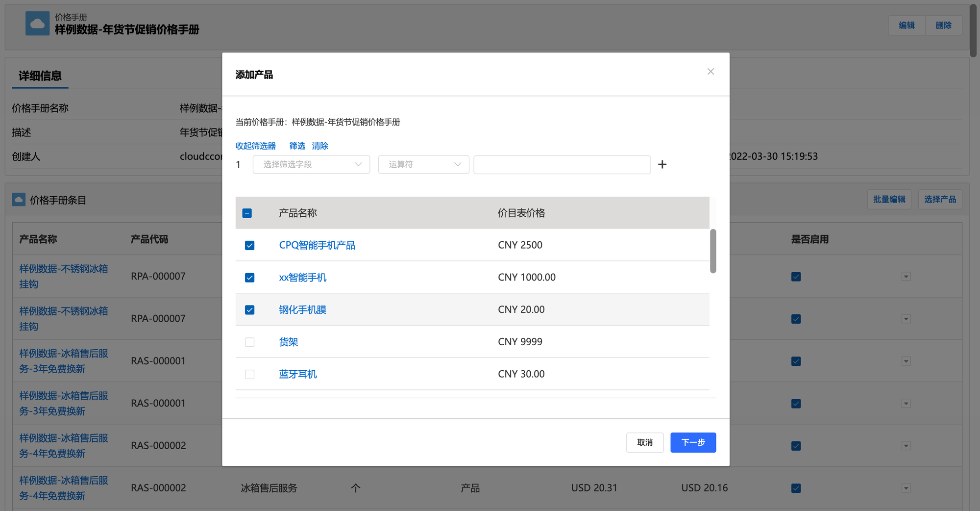
Task: Click the plus icon to add filter row
Action: (x=662, y=165)
